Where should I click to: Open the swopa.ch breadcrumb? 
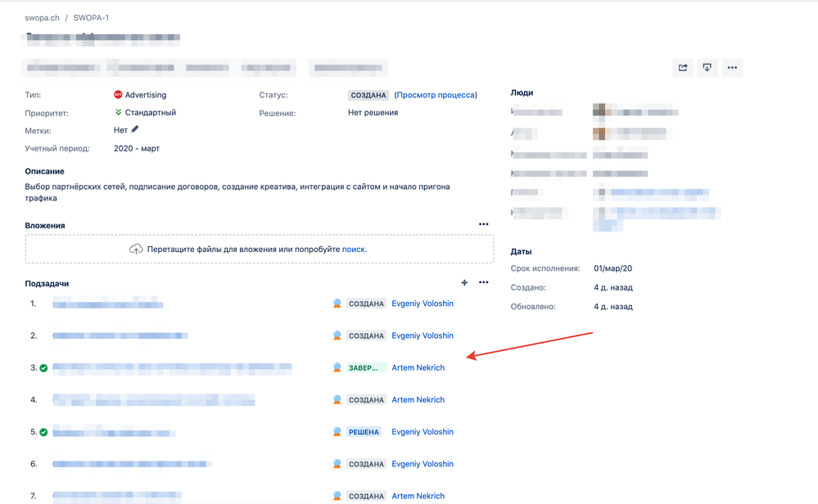coord(42,18)
